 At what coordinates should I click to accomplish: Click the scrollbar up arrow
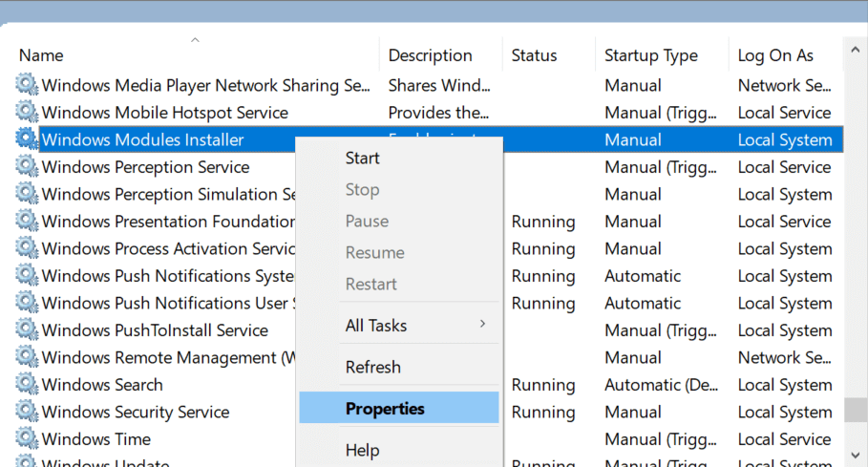tap(856, 51)
